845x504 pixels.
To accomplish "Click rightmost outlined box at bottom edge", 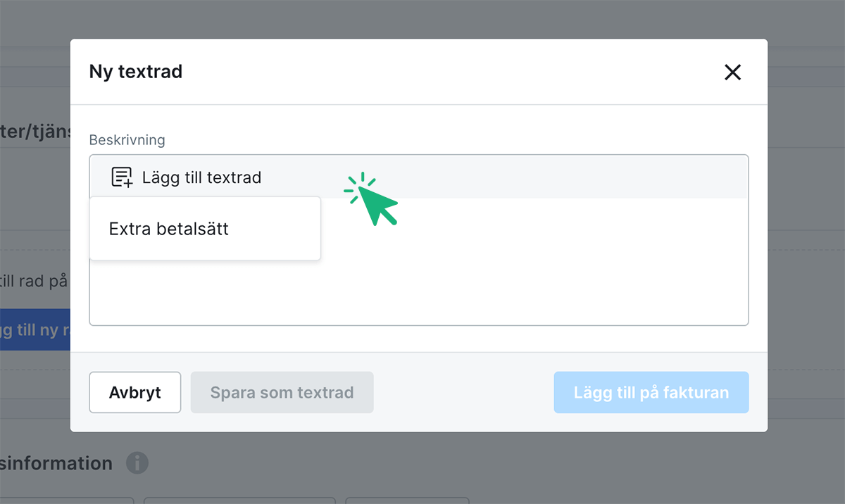I will coord(407,500).
